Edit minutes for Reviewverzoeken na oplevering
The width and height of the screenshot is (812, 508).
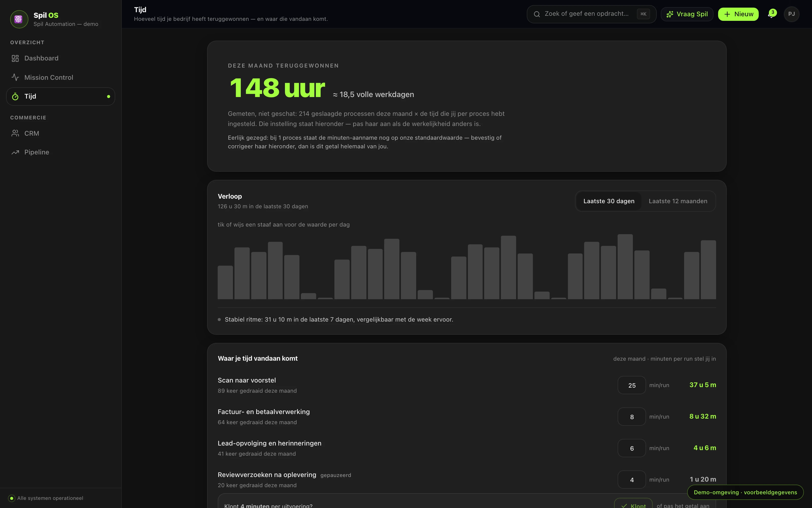tap(632, 480)
